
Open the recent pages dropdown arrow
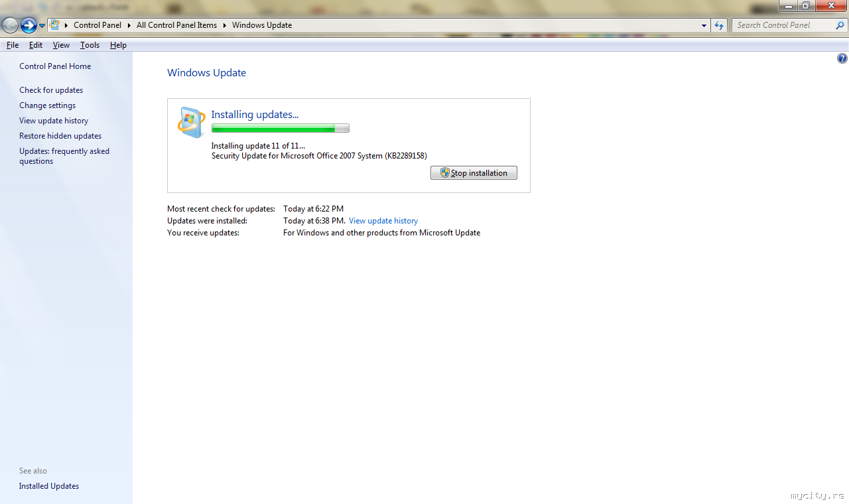tap(42, 26)
